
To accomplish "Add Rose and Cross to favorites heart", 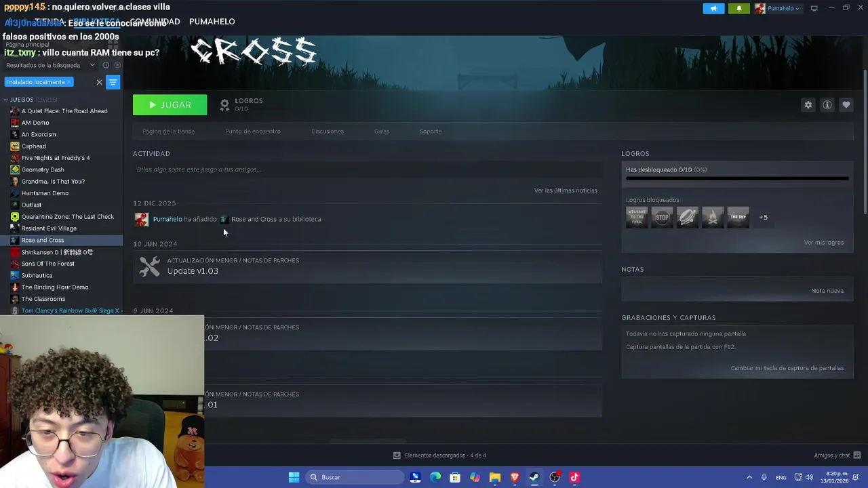I will 846,105.
